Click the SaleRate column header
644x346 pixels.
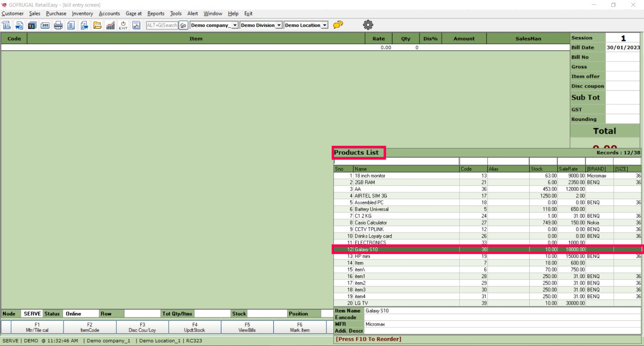click(572, 169)
